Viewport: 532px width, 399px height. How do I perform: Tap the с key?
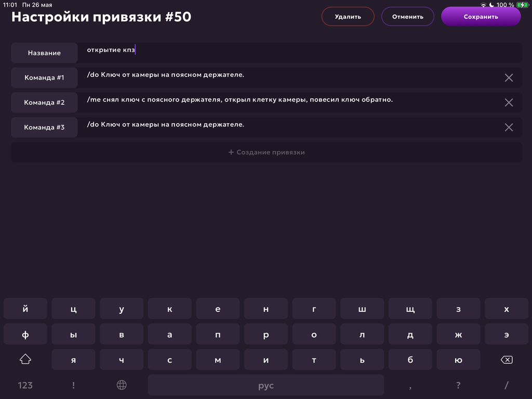pos(170,360)
